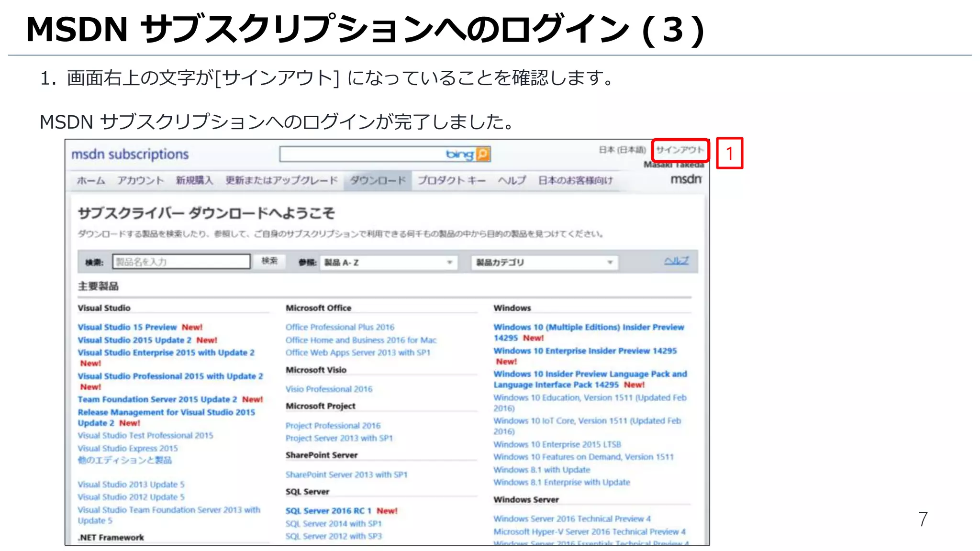This screenshot has width=980, height=551.
Task: Open Office Home and Business 2016 for Mac
Action: click(x=361, y=340)
